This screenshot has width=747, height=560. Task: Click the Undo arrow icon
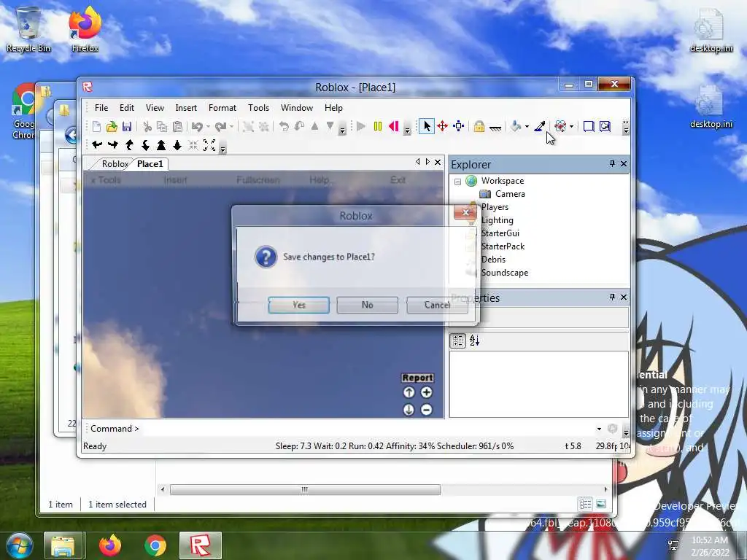[x=196, y=126]
